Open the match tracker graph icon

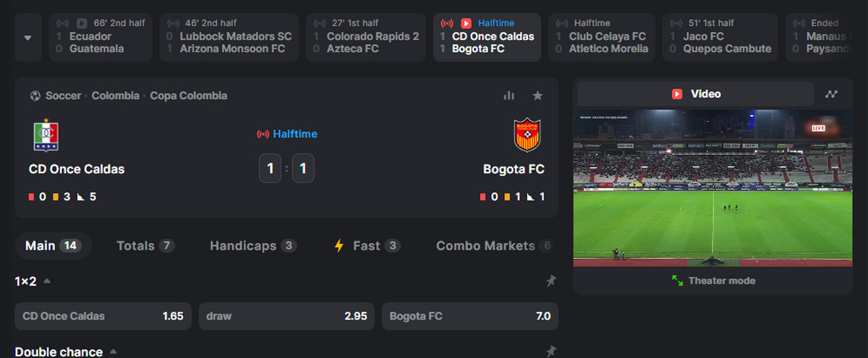tap(832, 94)
